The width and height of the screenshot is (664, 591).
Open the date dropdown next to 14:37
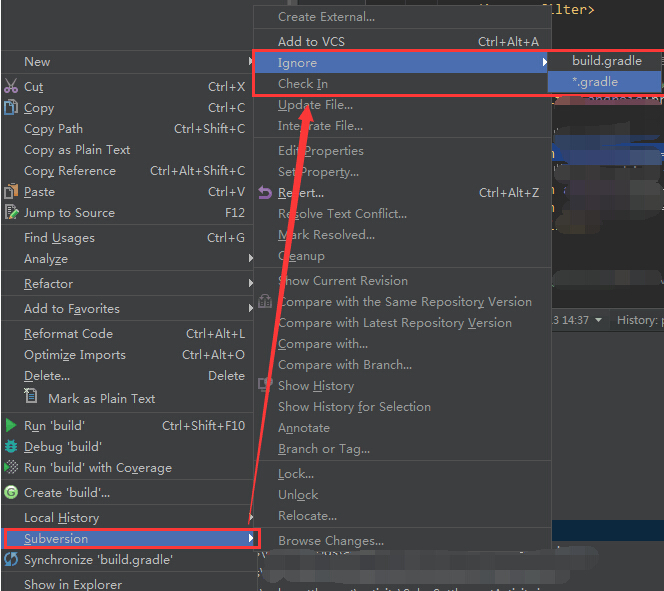point(598,320)
